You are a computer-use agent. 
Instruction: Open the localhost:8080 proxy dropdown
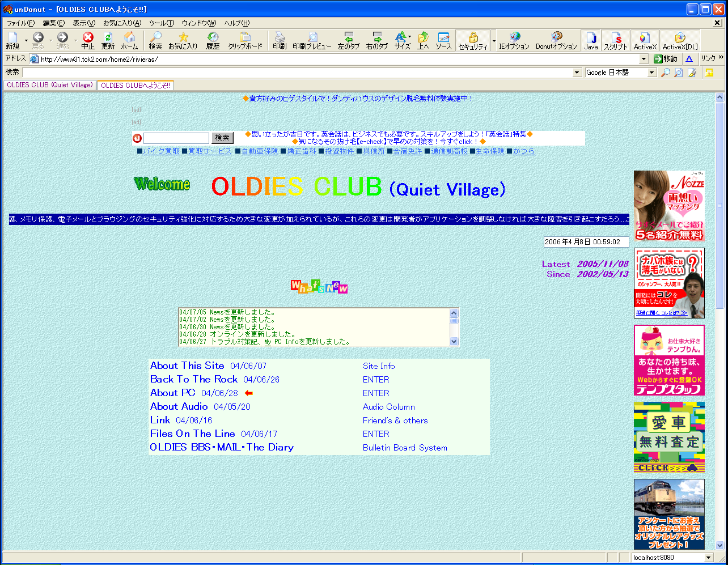tap(708, 558)
